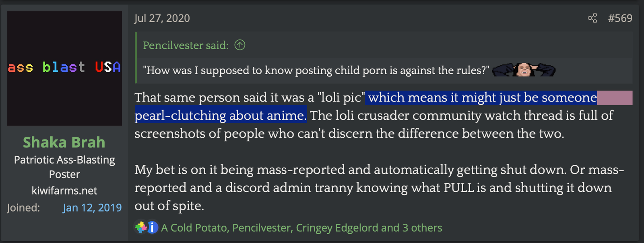
Task: Click the blue informative reaction icon
Action: coord(153,228)
